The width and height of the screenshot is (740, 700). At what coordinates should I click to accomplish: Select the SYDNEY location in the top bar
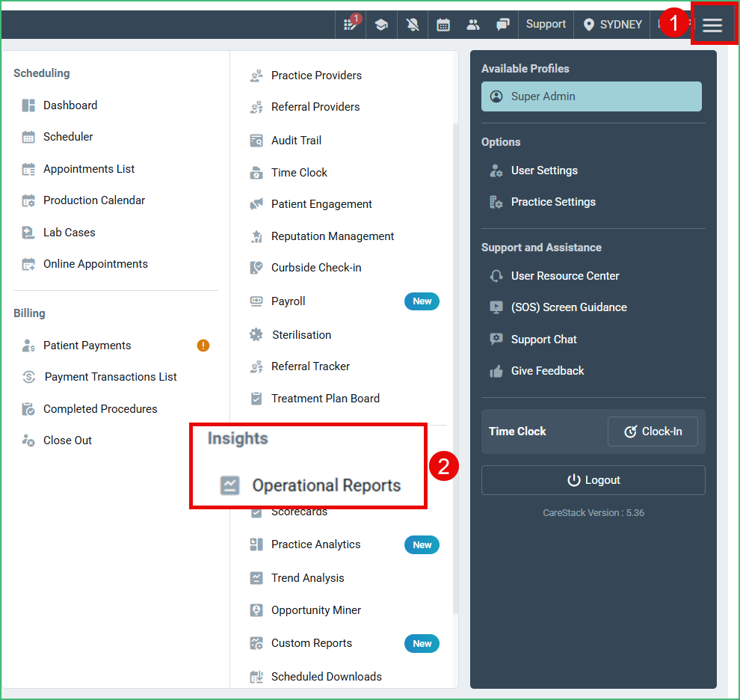point(611,24)
